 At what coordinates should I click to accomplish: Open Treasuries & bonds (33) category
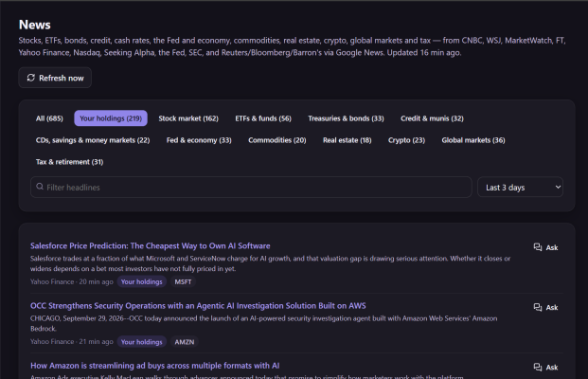pyautogui.click(x=346, y=118)
